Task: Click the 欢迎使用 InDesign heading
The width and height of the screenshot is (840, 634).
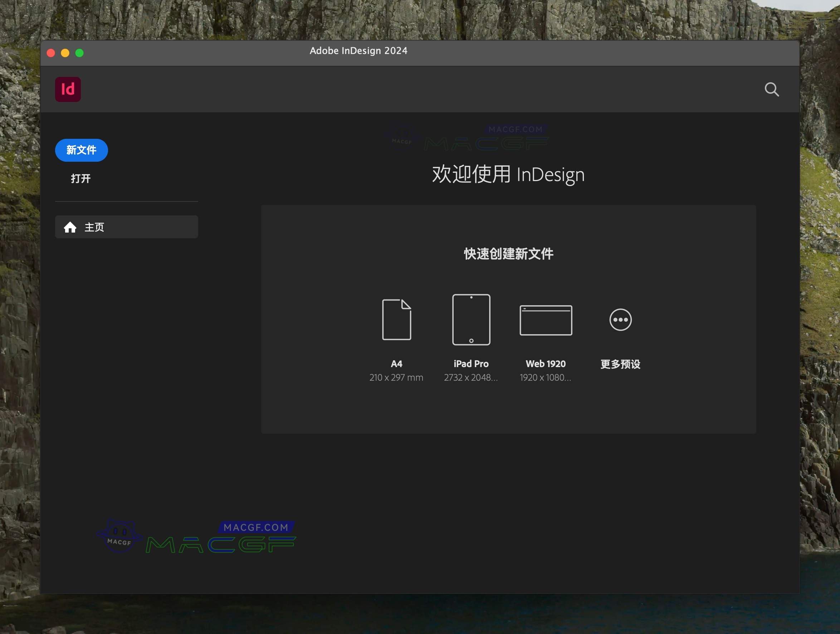Action: 508,174
